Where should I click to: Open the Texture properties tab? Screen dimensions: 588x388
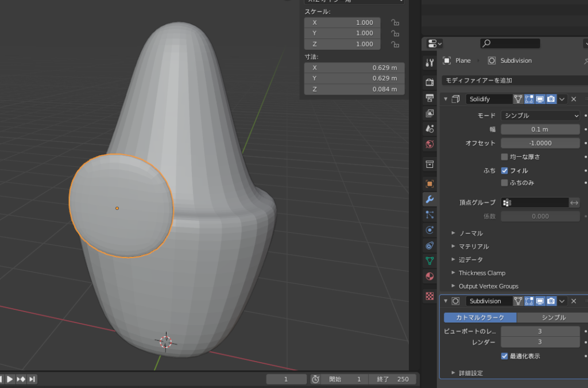430,296
